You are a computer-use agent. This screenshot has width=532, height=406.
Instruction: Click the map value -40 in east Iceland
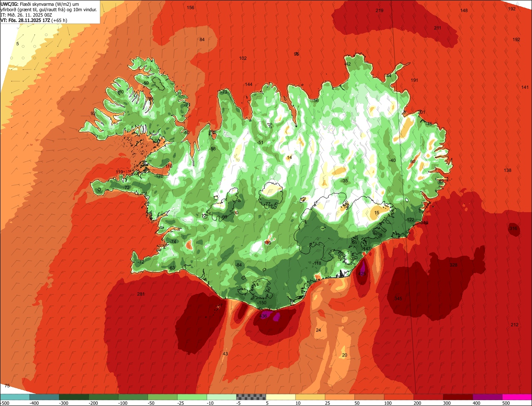(x=392, y=161)
